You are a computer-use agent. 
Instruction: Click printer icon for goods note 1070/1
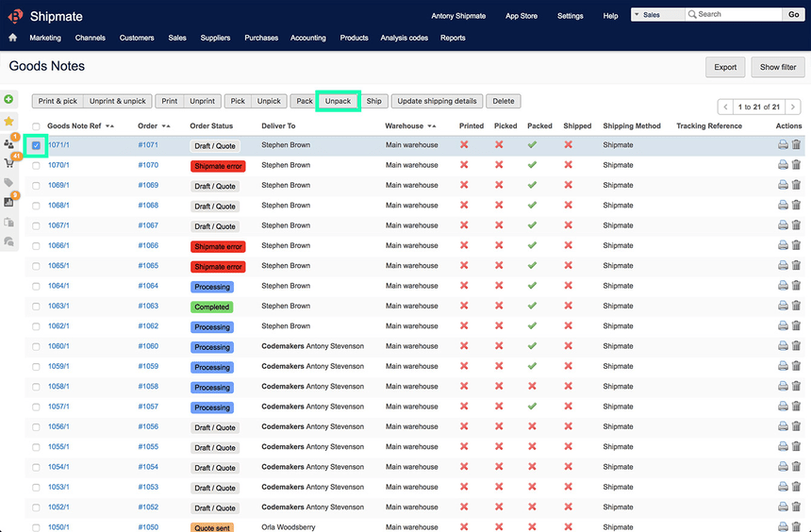coord(783,165)
